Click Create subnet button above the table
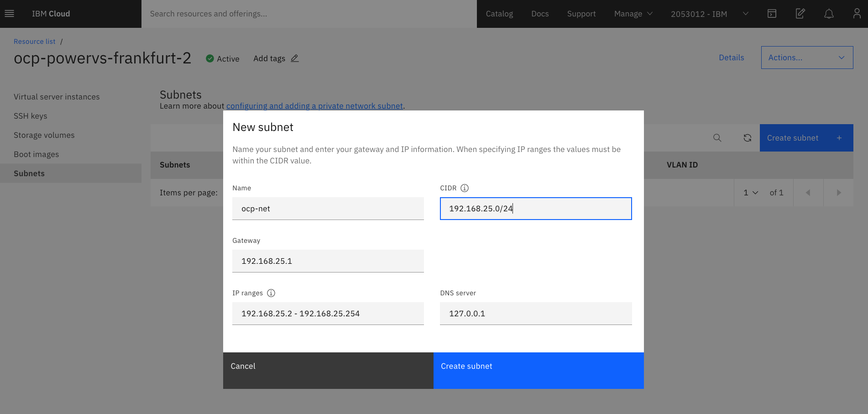The height and width of the screenshot is (414, 868). click(806, 138)
